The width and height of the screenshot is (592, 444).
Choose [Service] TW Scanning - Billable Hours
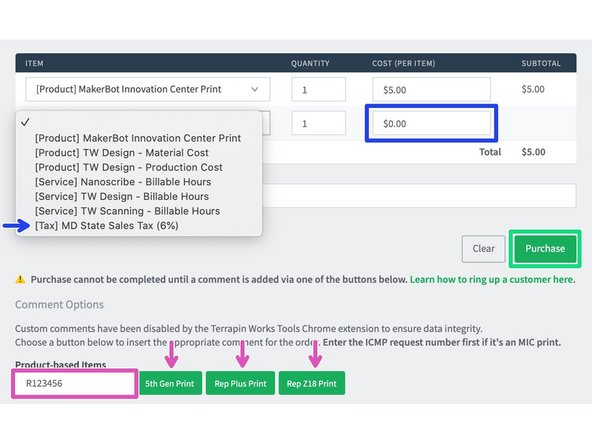(x=128, y=211)
